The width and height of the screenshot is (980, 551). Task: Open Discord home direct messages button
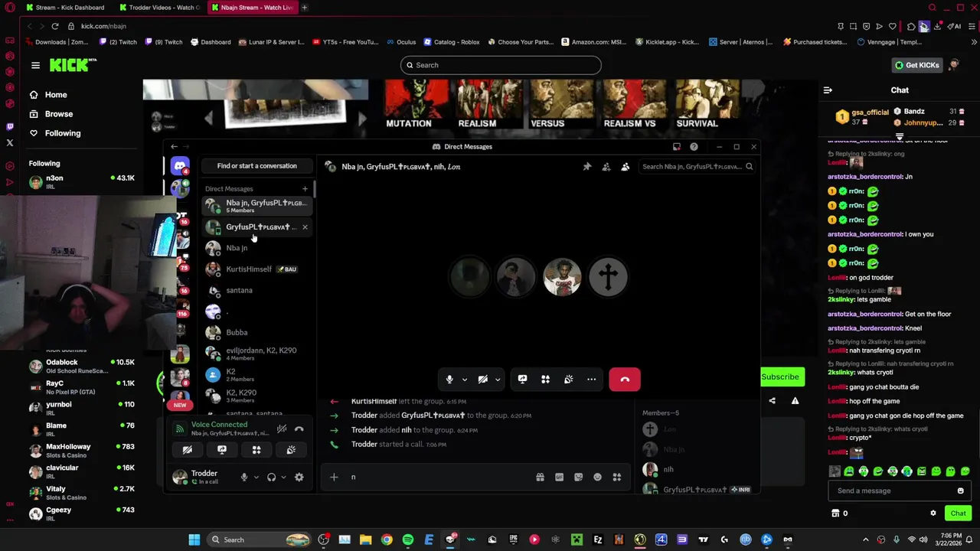coord(180,166)
